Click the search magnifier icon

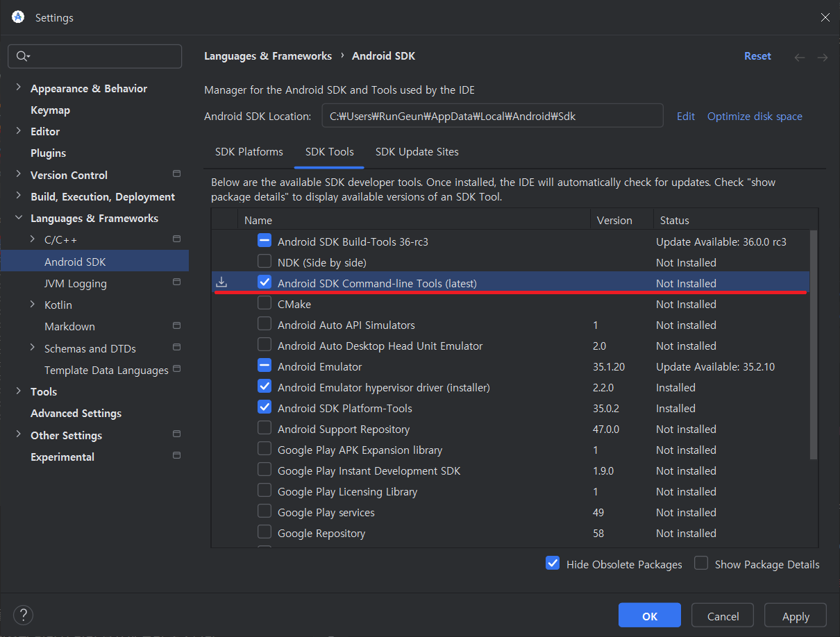pos(22,56)
